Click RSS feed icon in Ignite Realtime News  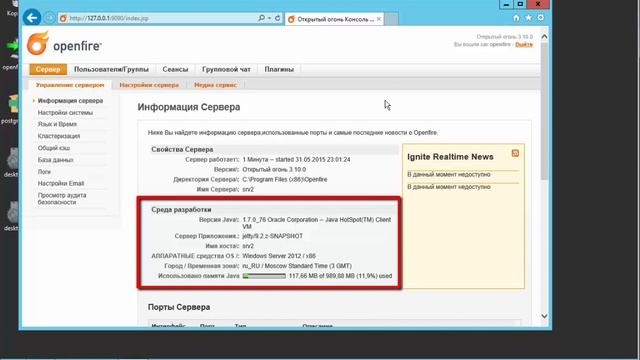point(515,153)
